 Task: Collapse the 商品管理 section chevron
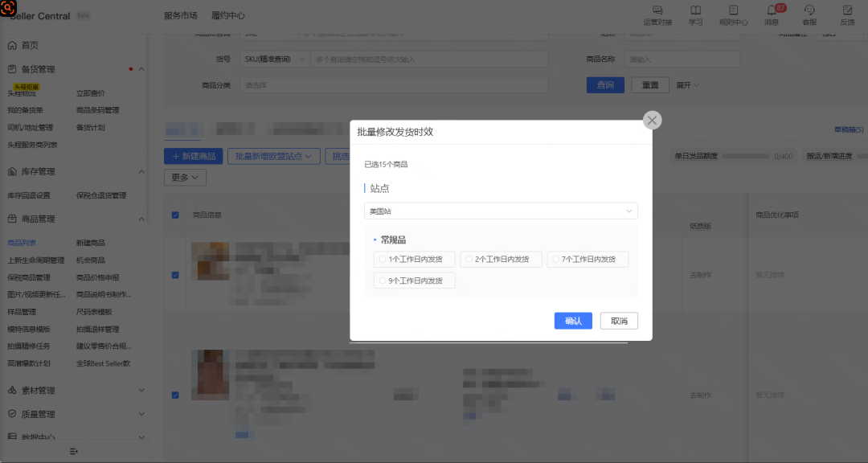pos(141,219)
